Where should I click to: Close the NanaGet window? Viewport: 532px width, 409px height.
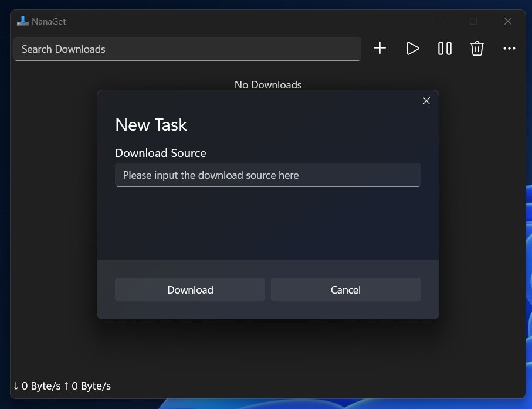point(507,21)
